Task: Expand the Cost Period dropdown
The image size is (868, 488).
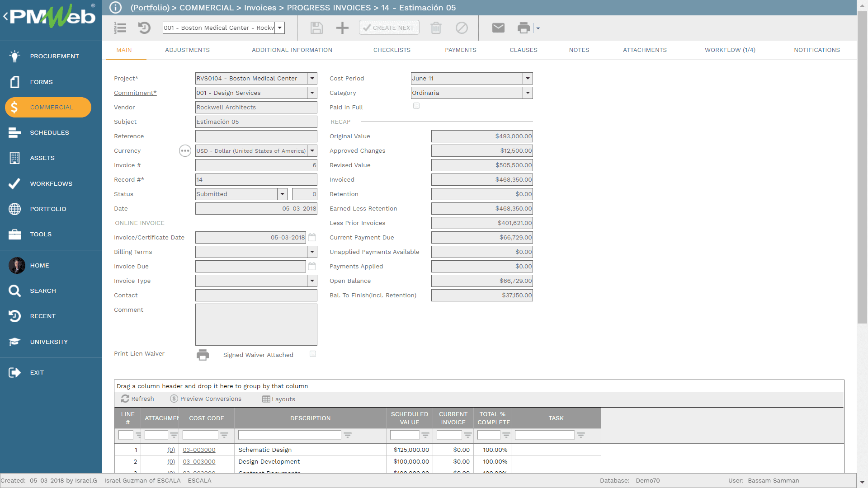Action: 528,79
